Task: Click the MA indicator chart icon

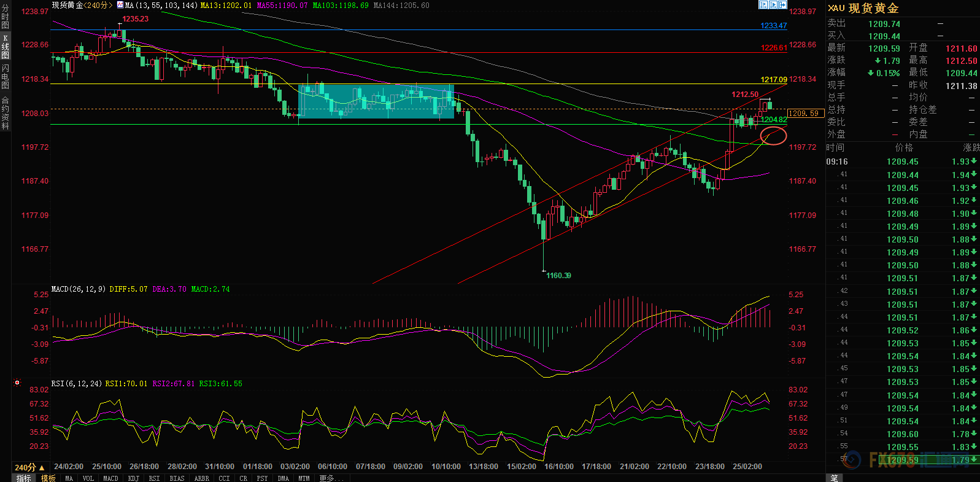Action: tap(120, 5)
